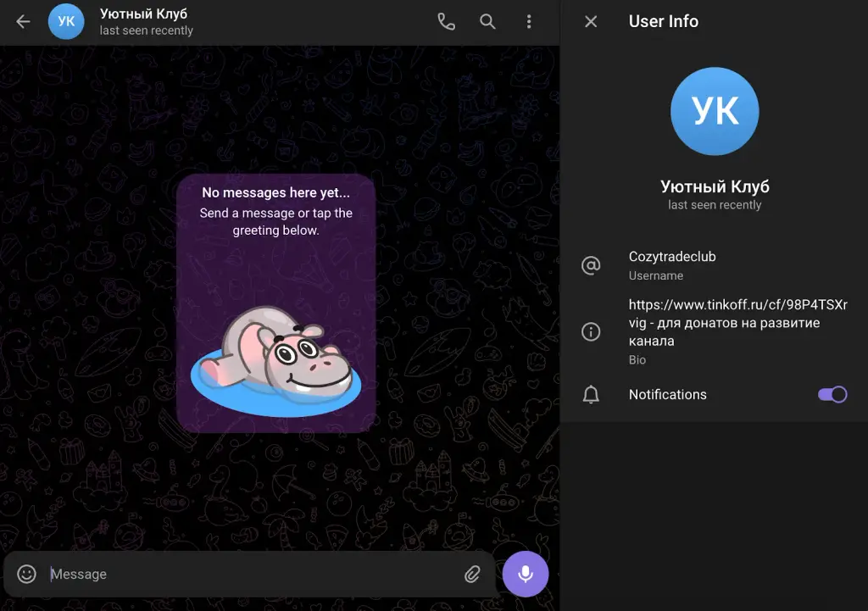Click the 'Username' caption label
The width and height of the screenshot is (868, 611).
tap(656, 275)
